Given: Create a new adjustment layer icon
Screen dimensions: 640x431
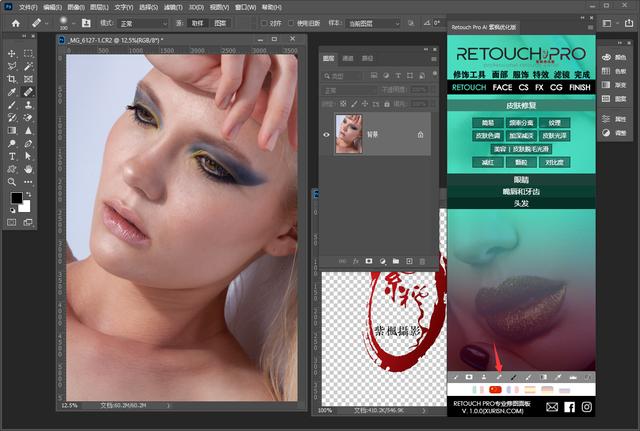Looking at the screenshot, I should pos(382,261).
